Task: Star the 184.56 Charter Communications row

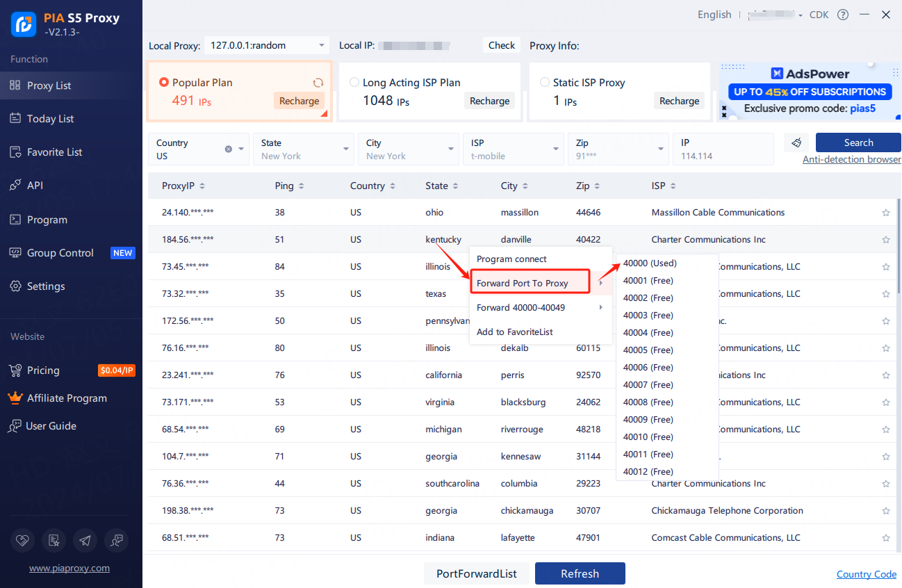Action: (x=886, y=240)
